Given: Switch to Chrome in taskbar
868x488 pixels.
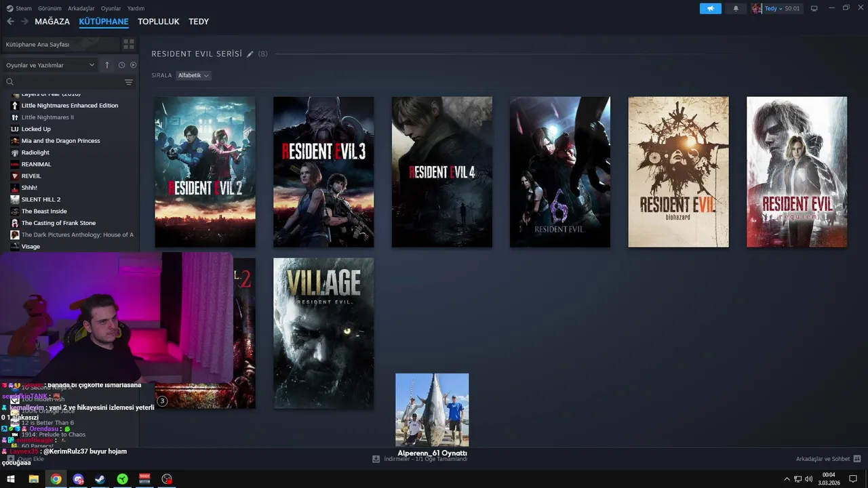Looking at the screenshot, I should pyautogui.click(x=56, y=479).
